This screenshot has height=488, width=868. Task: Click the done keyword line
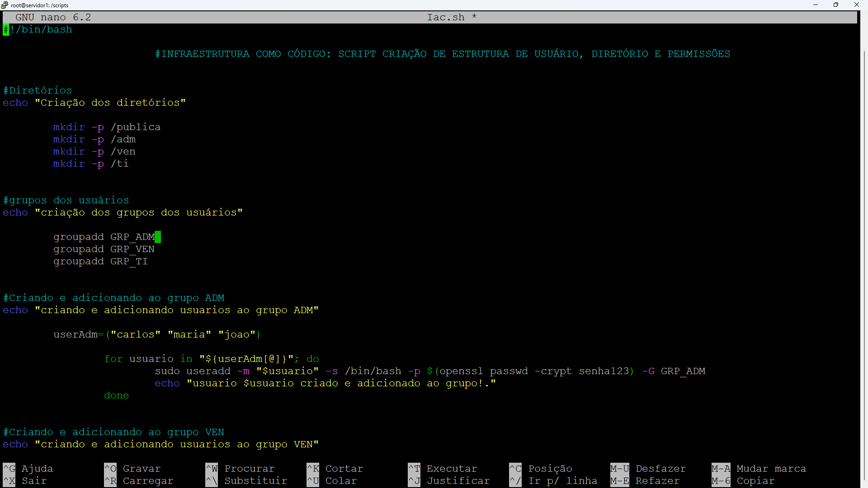117,395
